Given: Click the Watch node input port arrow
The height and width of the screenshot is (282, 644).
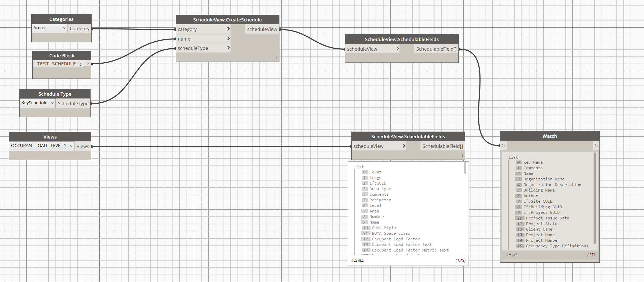Looking at the screenshot, I should click(x=503, y=146).
